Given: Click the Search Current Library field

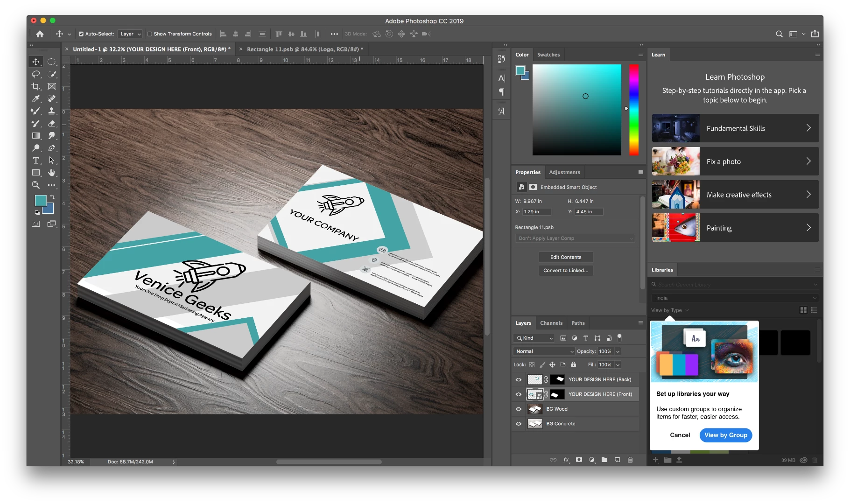Looking at the screenshot, I should [735, 285].
